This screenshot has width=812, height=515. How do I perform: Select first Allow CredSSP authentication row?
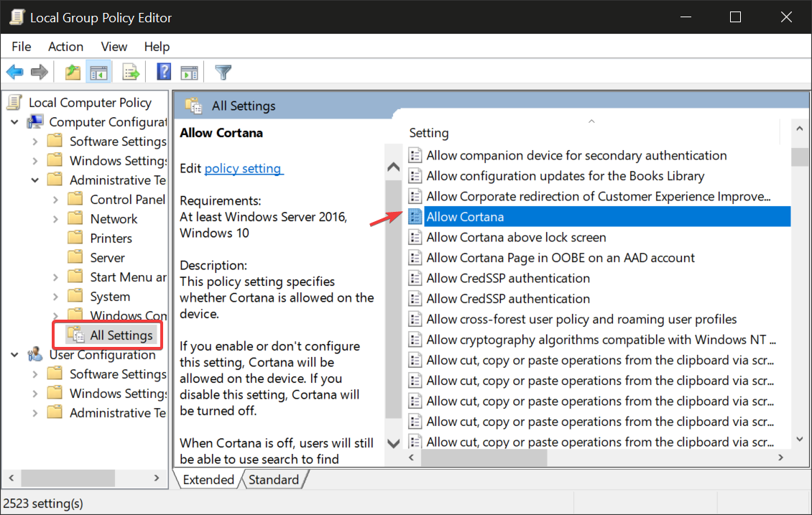(508, 278)
